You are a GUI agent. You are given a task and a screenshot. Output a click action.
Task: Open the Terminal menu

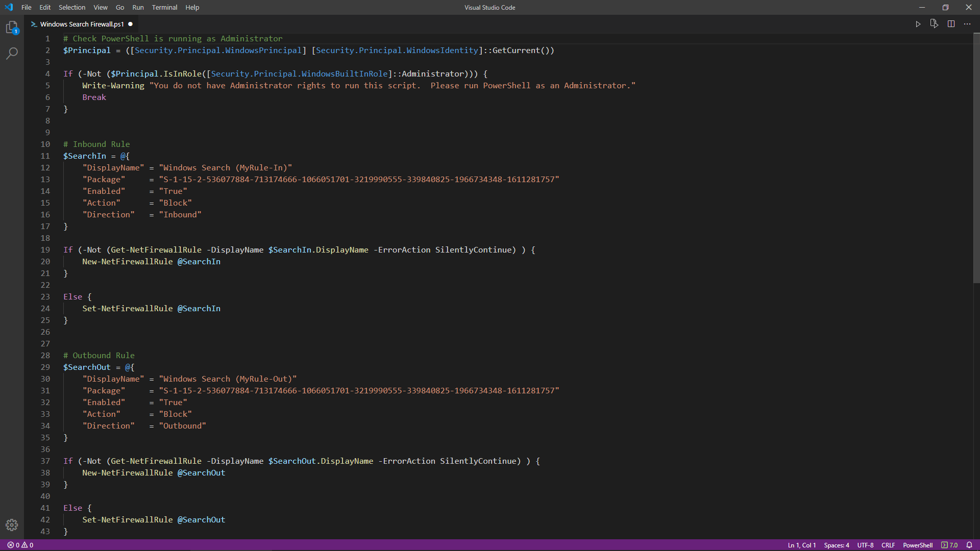(x=164, y=7)
